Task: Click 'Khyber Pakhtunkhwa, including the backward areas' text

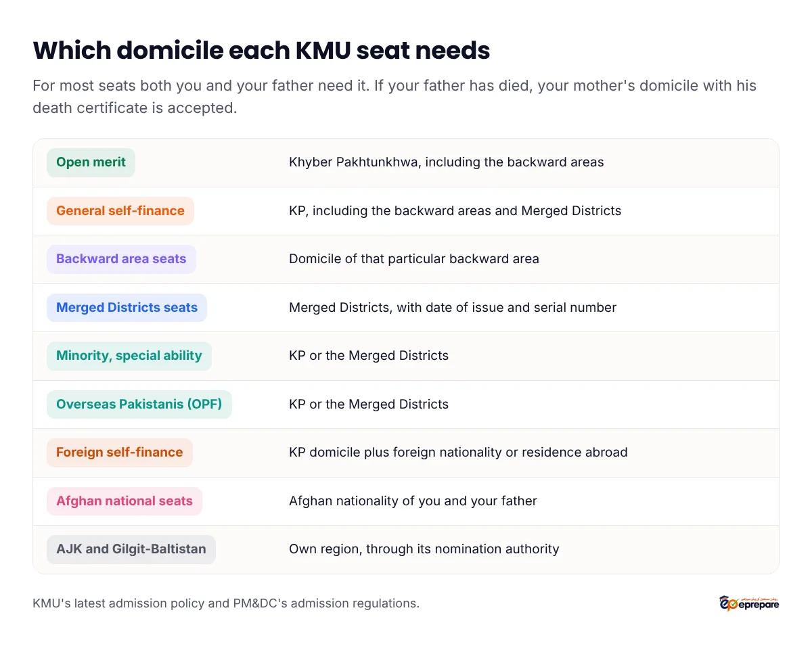Action: point(447,162)
